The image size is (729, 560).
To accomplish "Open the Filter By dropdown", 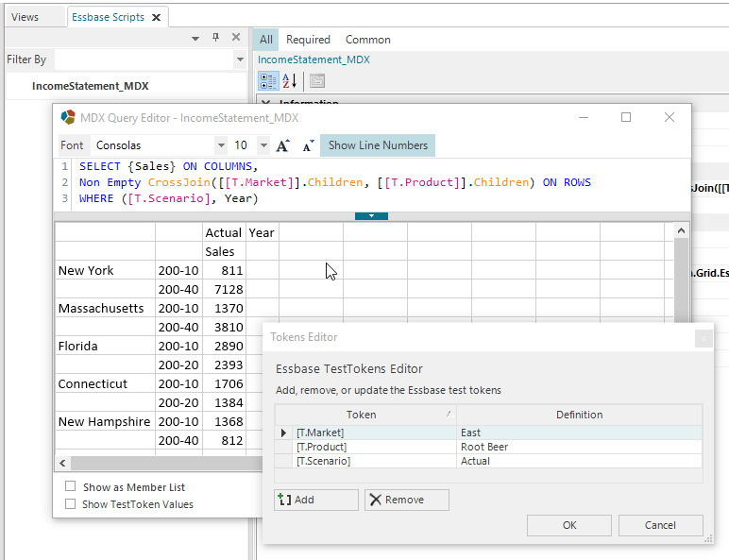I will (x=240, y=59).
